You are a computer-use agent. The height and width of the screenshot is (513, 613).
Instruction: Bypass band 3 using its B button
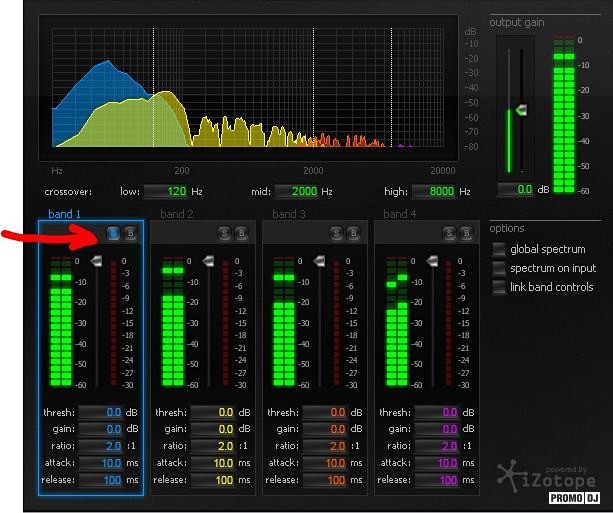pos(354,233)
